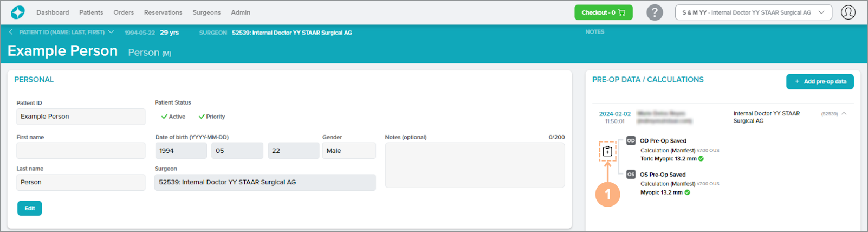Click the clipboard plus icon in pre-op data

(x=607, y=151)
